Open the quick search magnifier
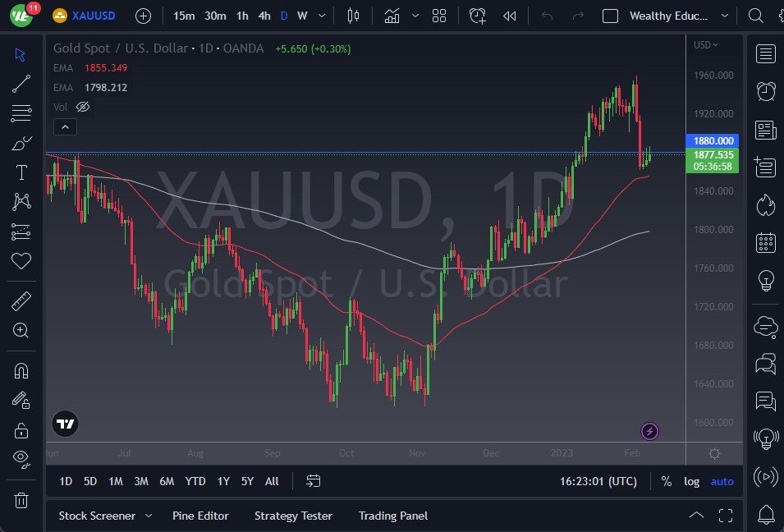The height and width of the screenshot is (532, 784). 755,16
